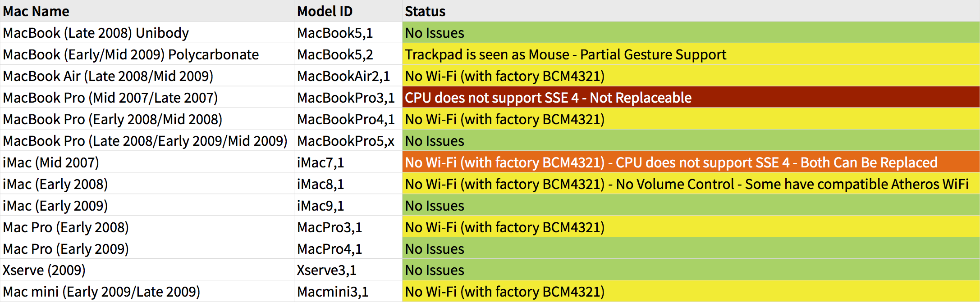Click the red SSE 4 Not Replaceable cell
Image resolution: width=980 pixels, height=302 pixels.
(x=548, y=98)
